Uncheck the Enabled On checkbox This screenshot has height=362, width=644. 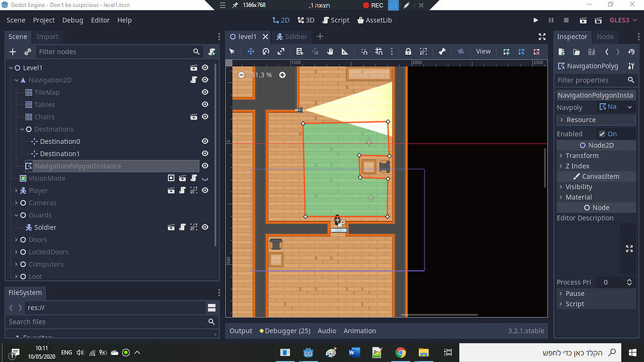602,134
